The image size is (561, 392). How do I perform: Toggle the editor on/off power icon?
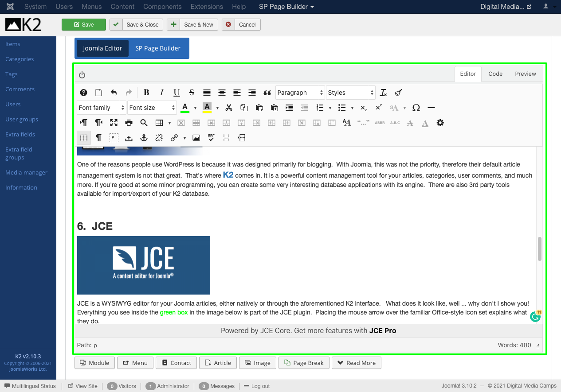tap(82, 75)
